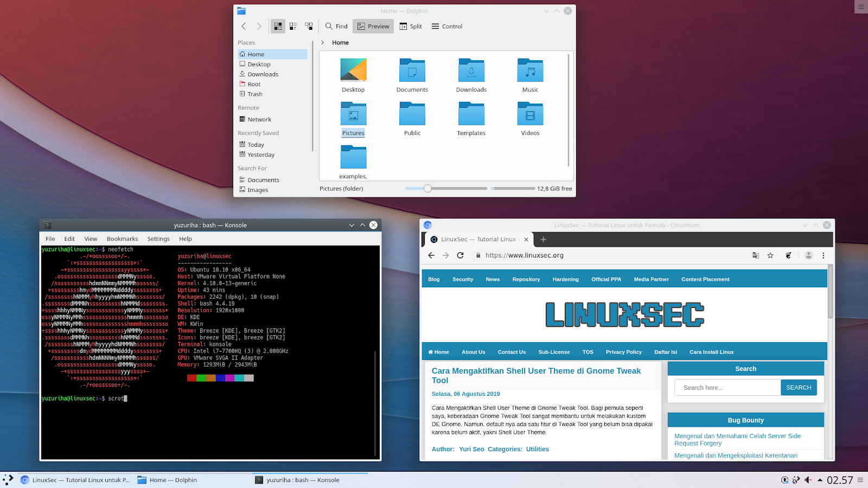The height and width of the screenshot is (488, 868).
Task: Open volume icon in system tray
Action: (808, 480)
